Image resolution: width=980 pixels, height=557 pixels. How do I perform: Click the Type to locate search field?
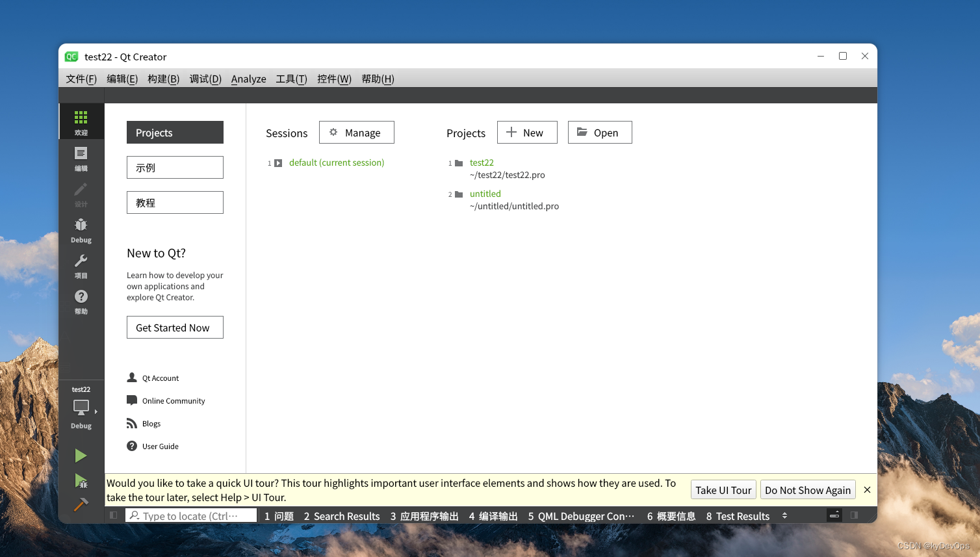[x=191, y=515]
